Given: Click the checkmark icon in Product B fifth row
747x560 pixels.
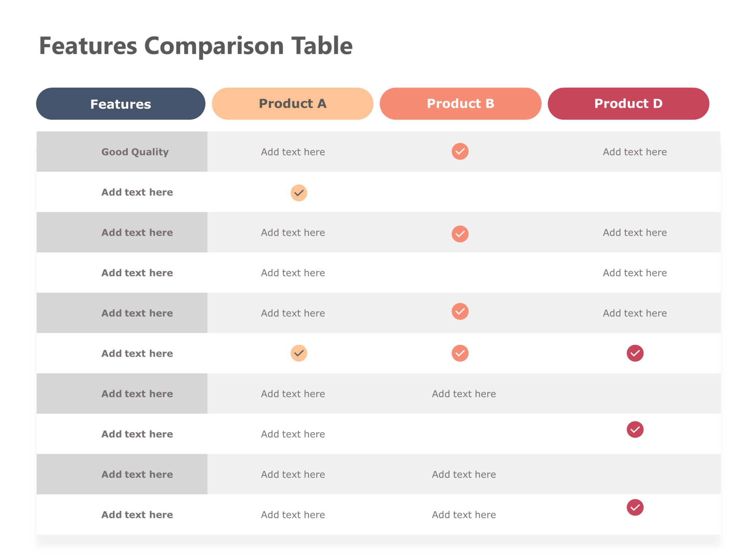Looking at the screenshot, I should [x=461, y=312].
